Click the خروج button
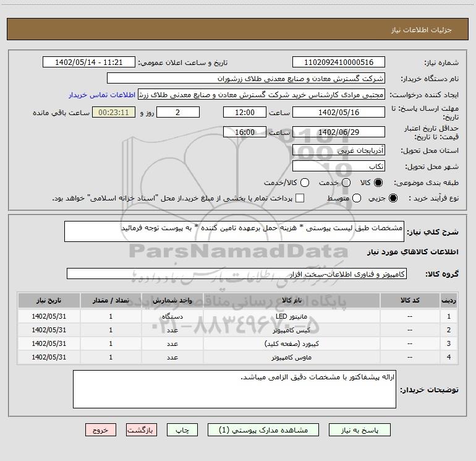 (x=101, y=430)
